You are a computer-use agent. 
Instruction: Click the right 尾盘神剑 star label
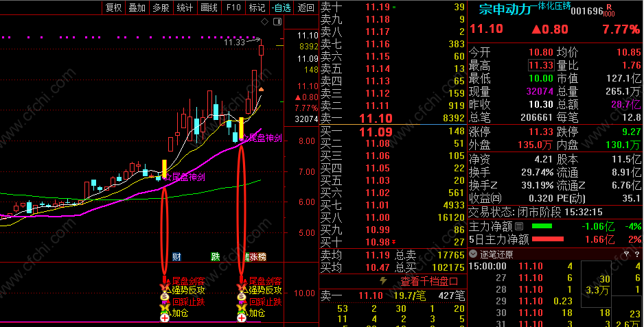point(262,138)
